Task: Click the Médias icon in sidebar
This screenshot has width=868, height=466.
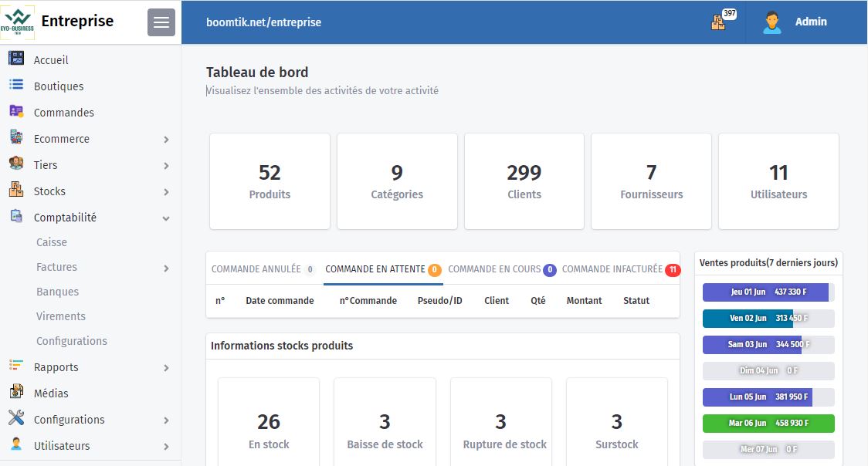Action: click(15, 393)
